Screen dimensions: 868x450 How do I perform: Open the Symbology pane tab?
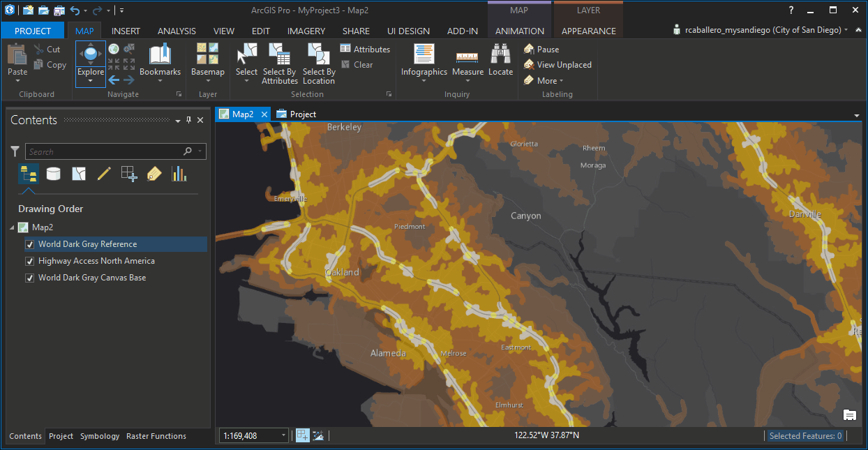[x=100, y=436]
